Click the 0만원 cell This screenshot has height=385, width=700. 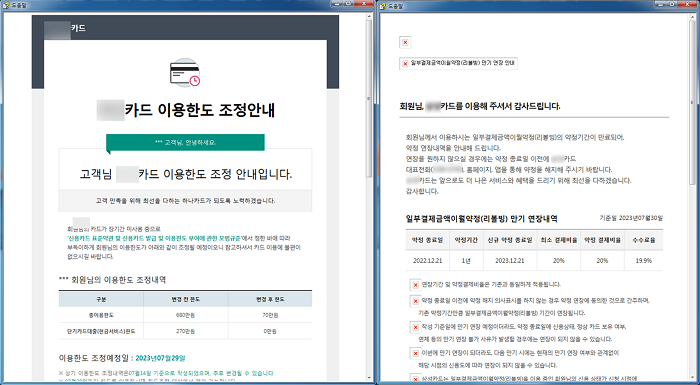(x=271, y=331)
